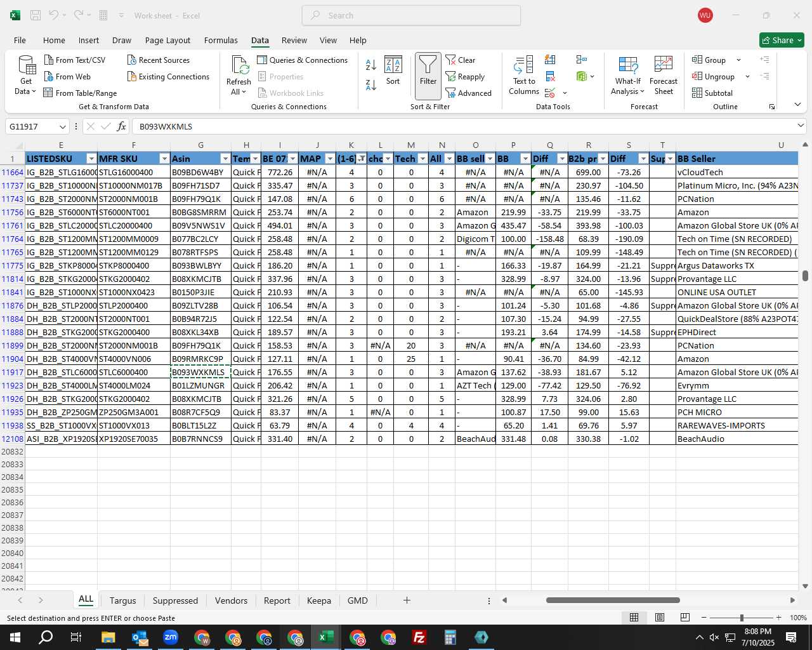
Task: Switch to the Review tab
Action: tap(294, 40)
